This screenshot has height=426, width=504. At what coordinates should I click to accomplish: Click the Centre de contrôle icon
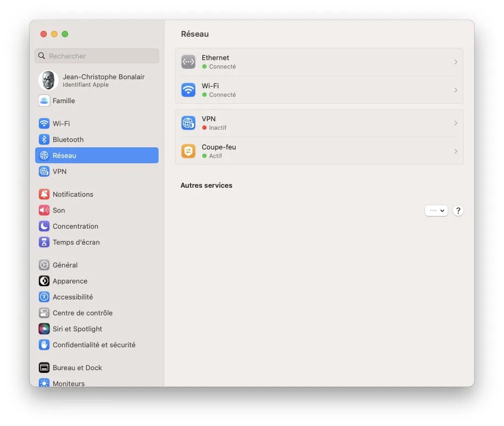44,313
